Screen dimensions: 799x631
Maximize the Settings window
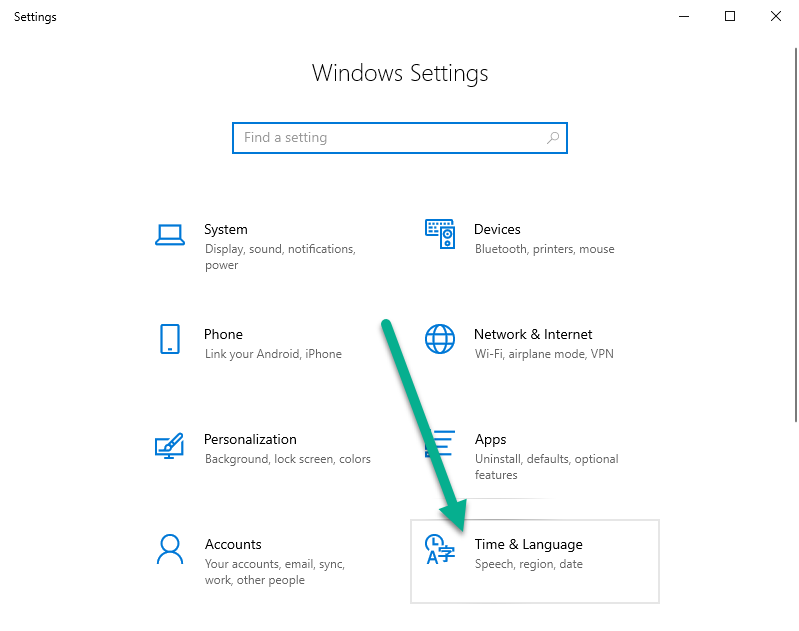730,16
